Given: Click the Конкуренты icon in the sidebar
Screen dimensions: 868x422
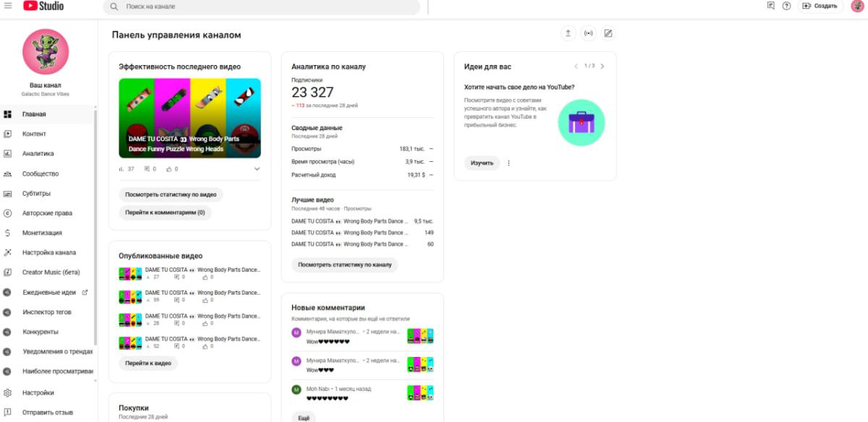Looking at the screenshot, I should pos(7,332).
